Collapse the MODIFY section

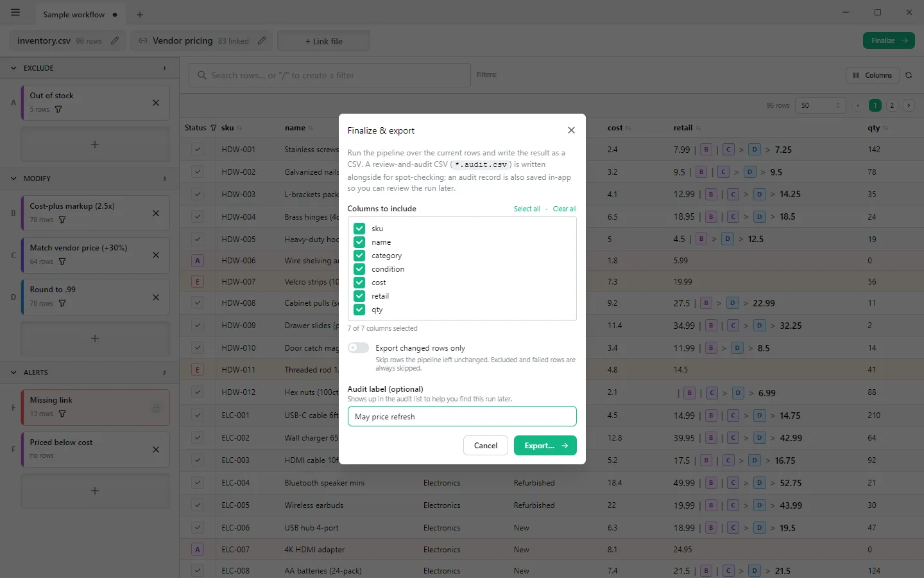(13, 179)
